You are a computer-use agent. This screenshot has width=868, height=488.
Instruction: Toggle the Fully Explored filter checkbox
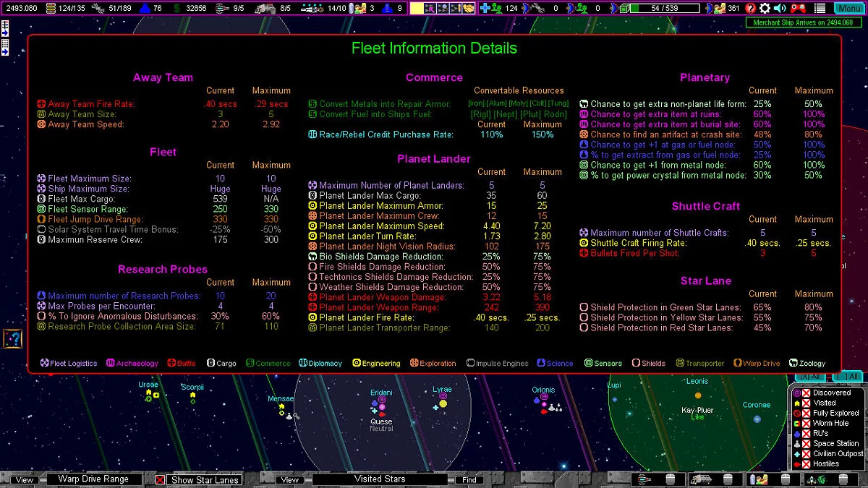coord(806,414)
